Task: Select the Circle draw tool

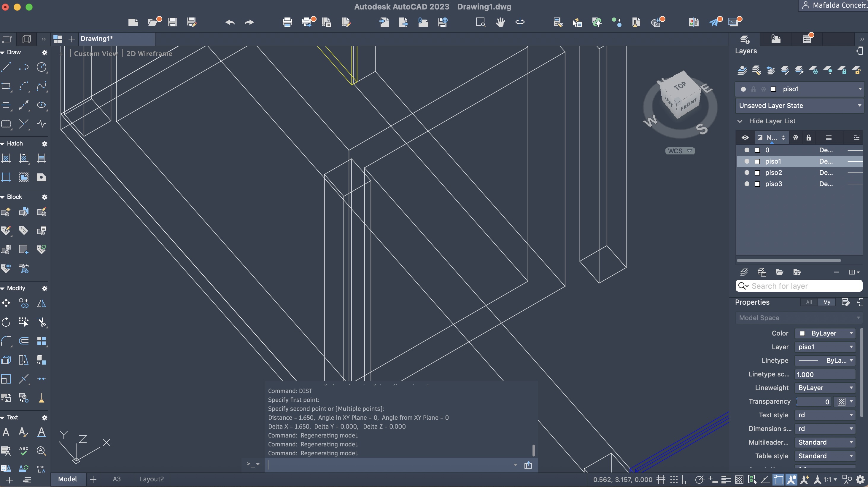Action: [x=42, y=67]
